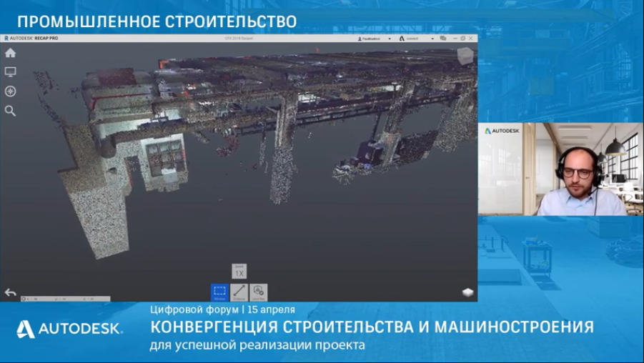644x363 pixels.
Task: Click the user profile avatar icon
Action: [x=360, y=39]
